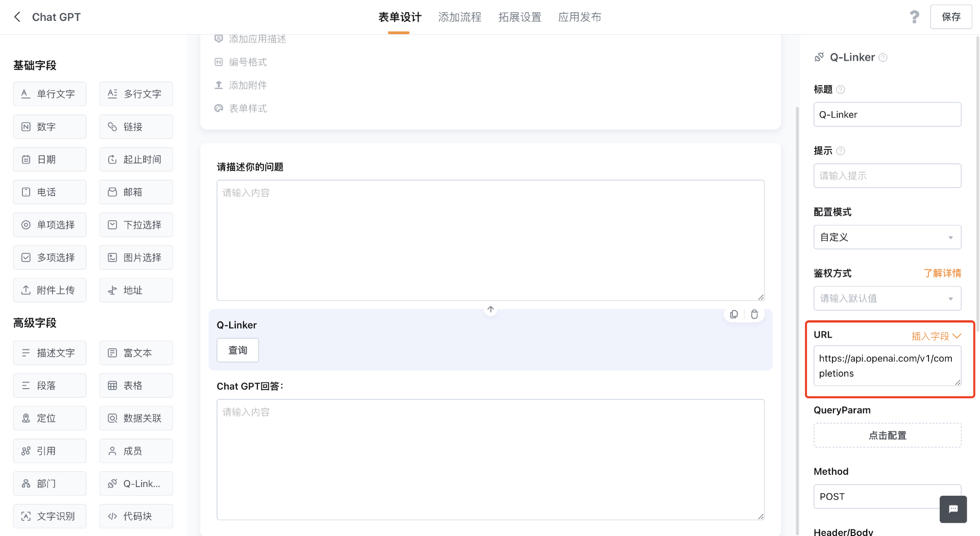Add a Q-Link... field from sidebar
The height and width of the screenshot is (536, 980).
point(136,483)
